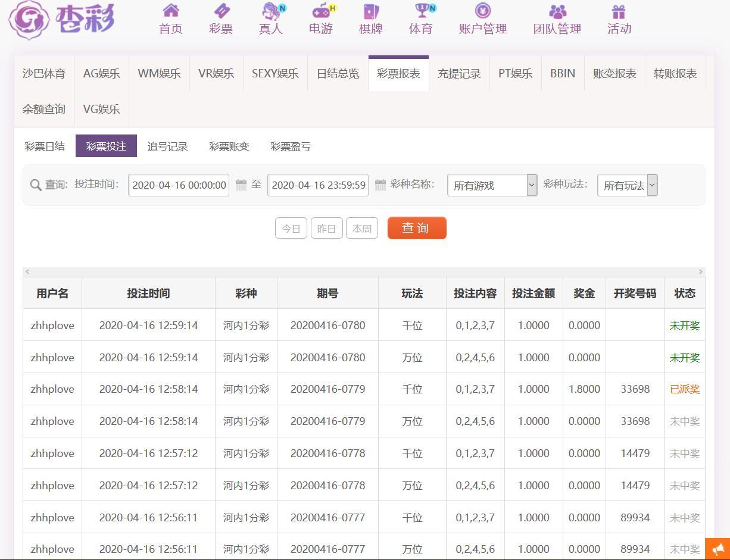Click the megaphone announcement icon
Screen dimensions: 730x560
tap(717, 549)
